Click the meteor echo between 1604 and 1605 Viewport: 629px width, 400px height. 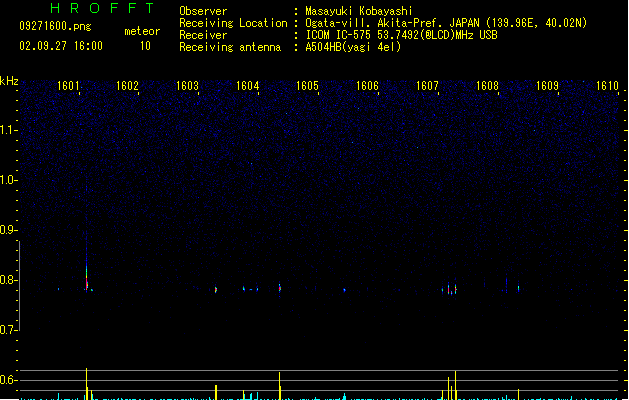(280, 288)
